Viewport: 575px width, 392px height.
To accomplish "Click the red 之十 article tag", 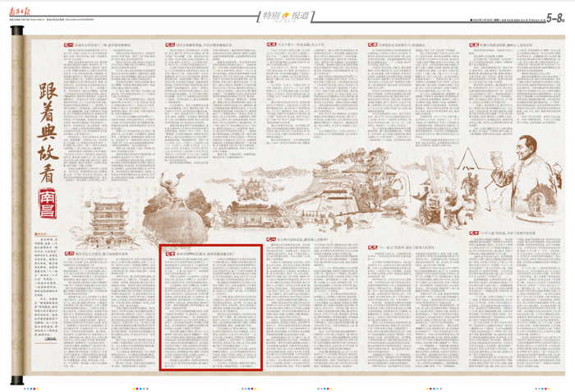I will (x=474, y=233).
